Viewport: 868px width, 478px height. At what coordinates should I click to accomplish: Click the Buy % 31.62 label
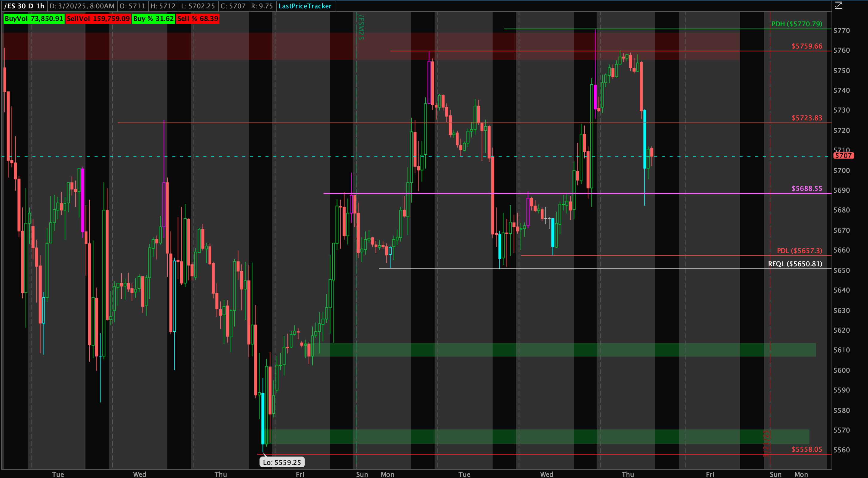click(153, 19)
